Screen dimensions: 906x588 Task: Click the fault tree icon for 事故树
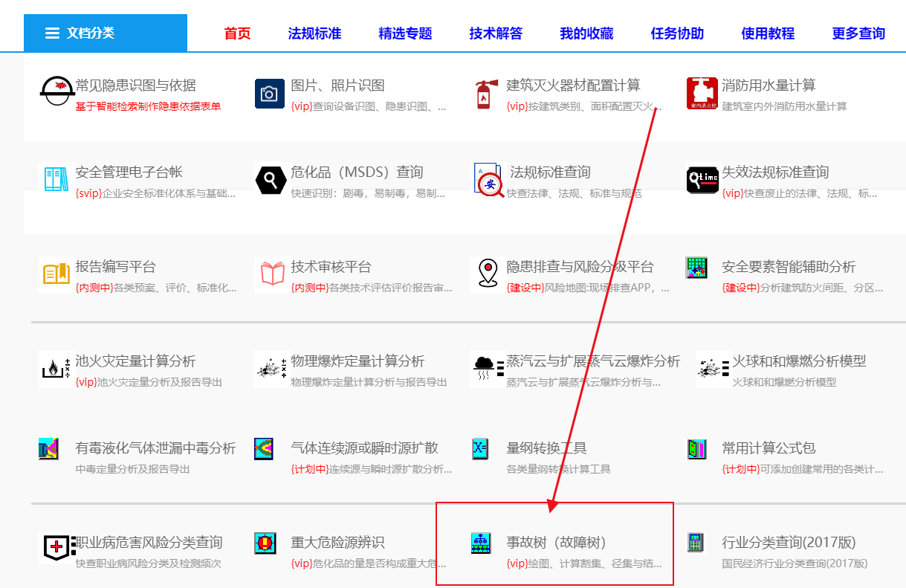[x=482, y=543]
